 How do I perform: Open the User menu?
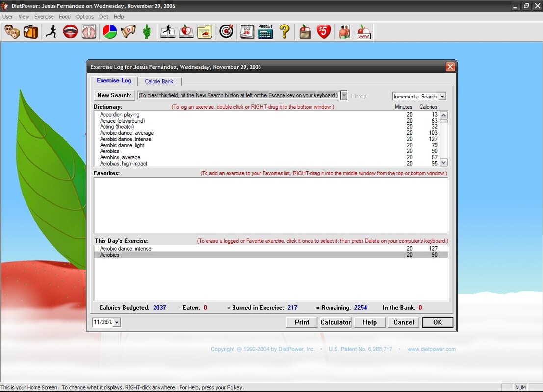tap(7, 17)
